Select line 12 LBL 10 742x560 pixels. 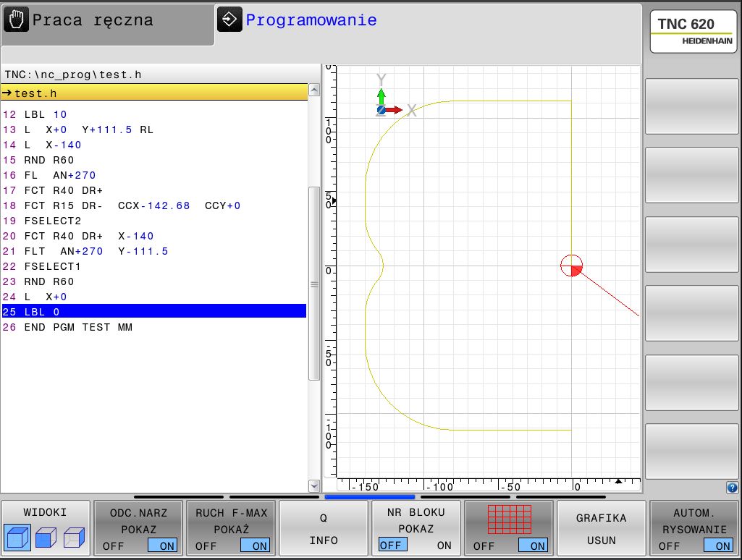click(154, 114)
